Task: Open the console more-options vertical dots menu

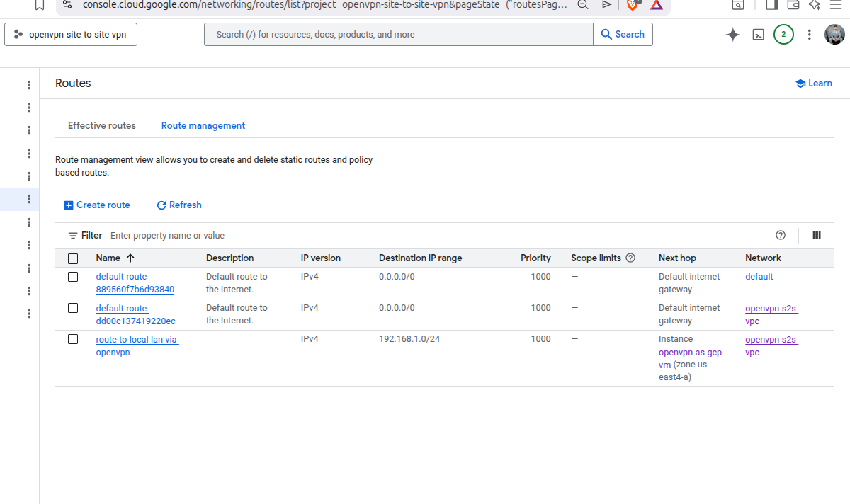Action: 809,35
